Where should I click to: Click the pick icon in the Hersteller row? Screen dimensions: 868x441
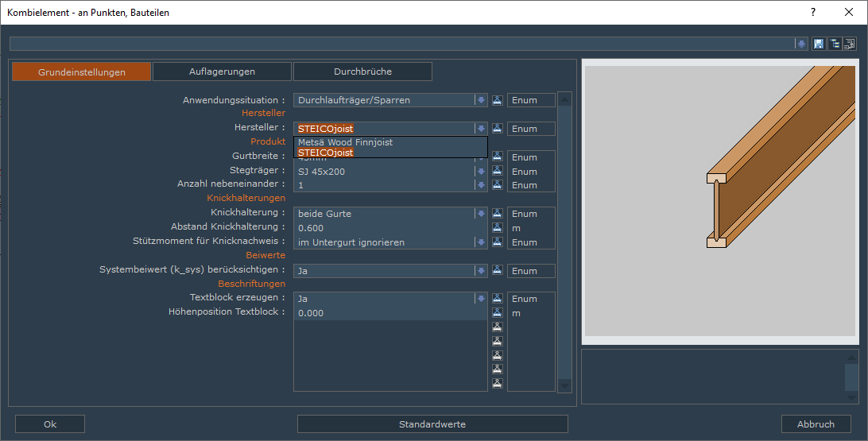pos(497,129)
